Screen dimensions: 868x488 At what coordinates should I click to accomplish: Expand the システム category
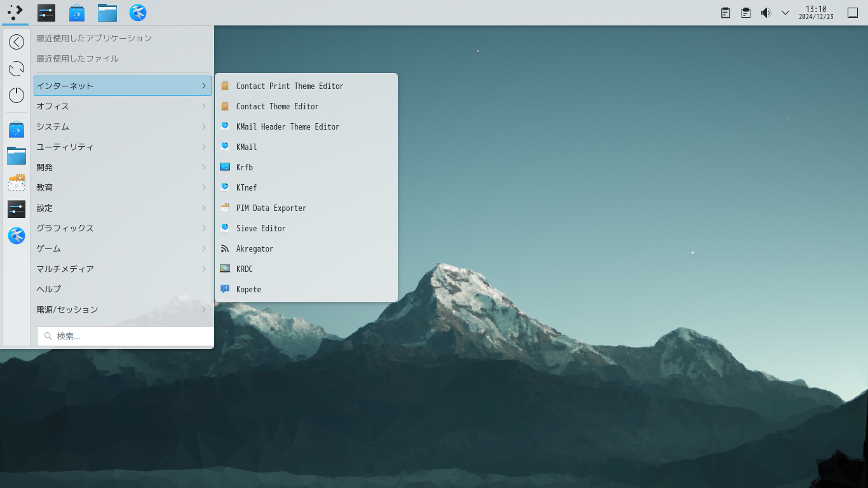point(122,126)
